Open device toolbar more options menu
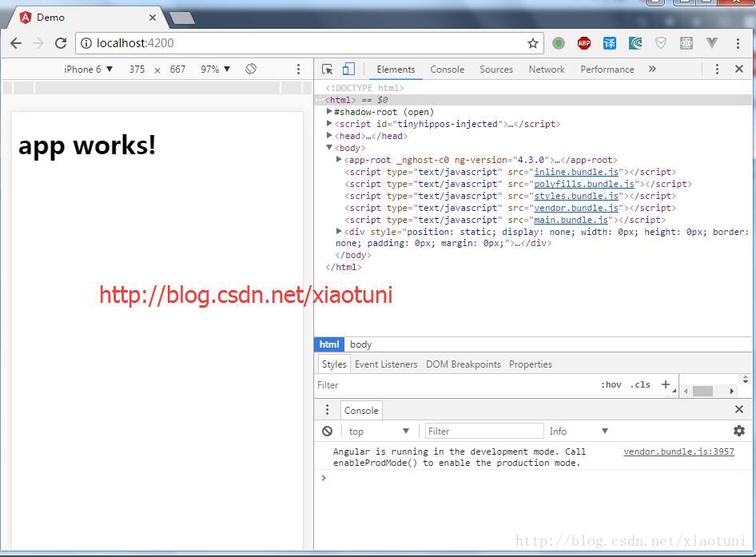 [298, 70]
